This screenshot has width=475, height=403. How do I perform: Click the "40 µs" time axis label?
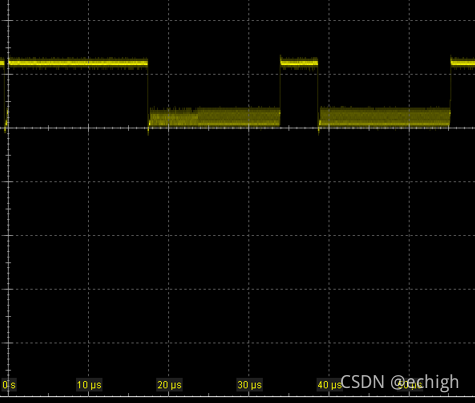coord(329,385)
